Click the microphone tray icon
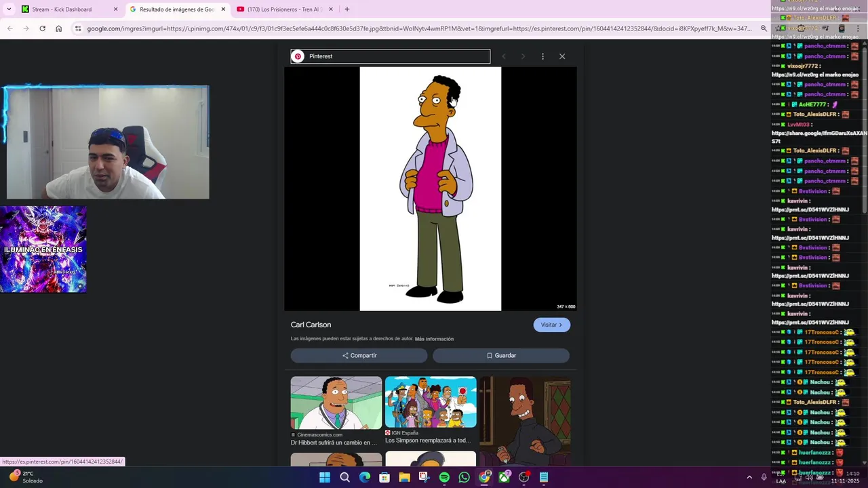The image size is (868, 488). pyautogui.click(x=764, y=477)
